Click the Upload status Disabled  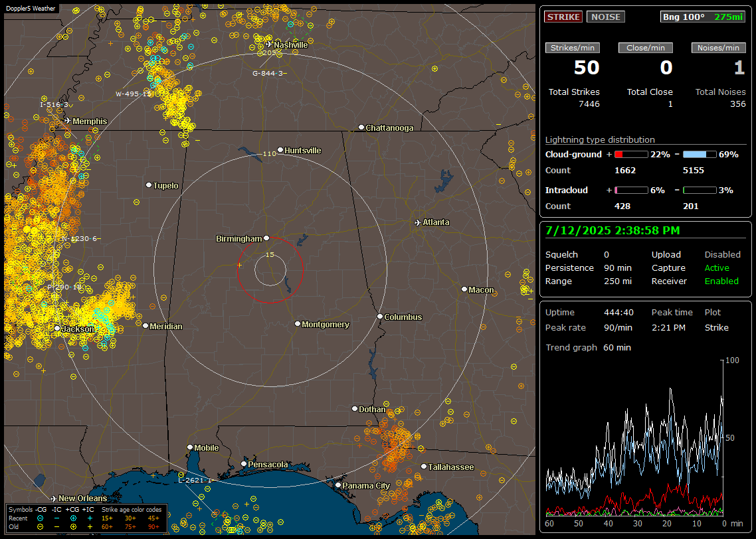722,255
